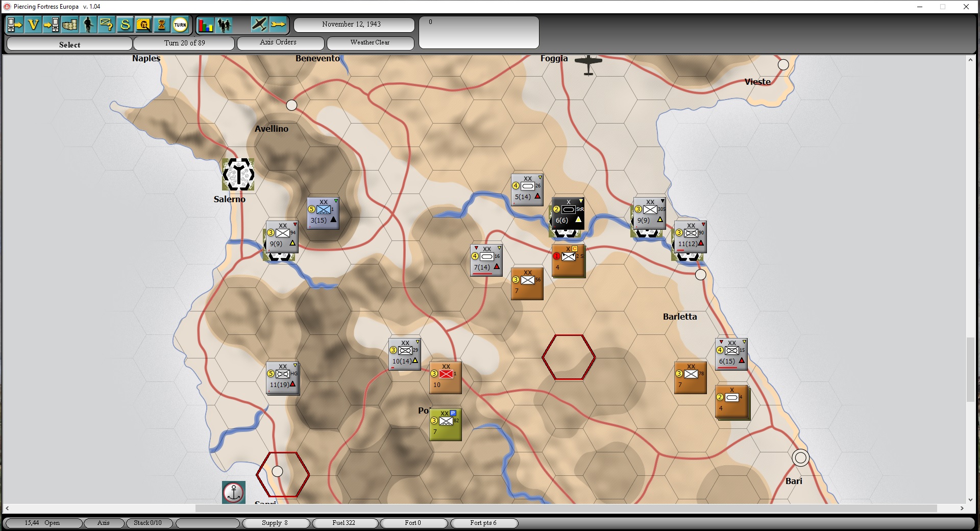Click the Stack 0/10 status field

point(149,523)
